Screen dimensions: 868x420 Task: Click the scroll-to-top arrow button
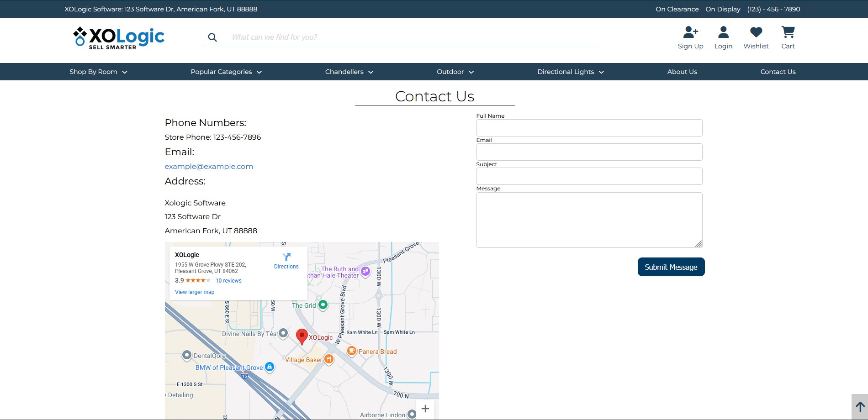(860, 407)
